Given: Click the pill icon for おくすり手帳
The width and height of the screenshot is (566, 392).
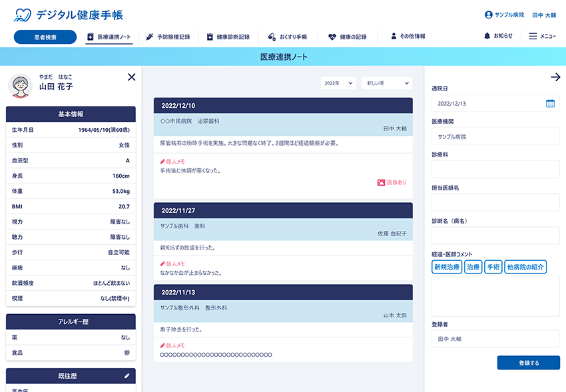Looking at the screenshot, I should tap(272, 37).
